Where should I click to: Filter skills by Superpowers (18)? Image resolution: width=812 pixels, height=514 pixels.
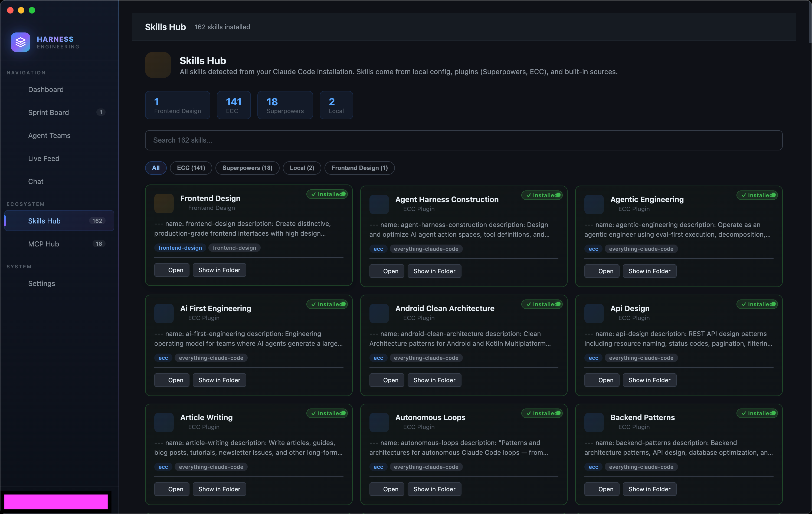pos(247,168)
